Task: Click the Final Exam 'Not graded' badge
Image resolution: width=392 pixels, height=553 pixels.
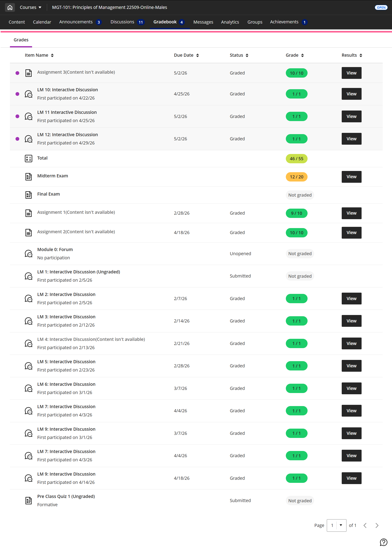Action: pos(300,195)
